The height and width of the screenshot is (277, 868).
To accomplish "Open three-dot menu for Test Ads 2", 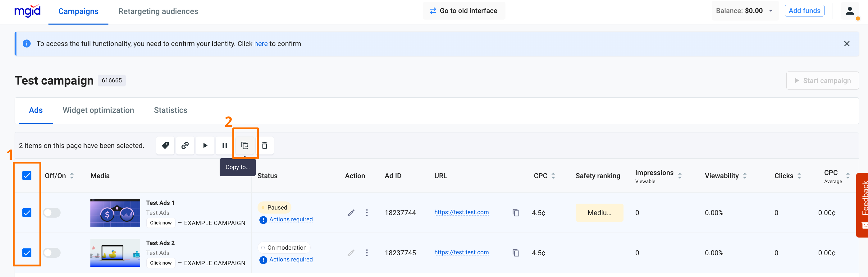I will pyautogui.click(x=367, y=253).
